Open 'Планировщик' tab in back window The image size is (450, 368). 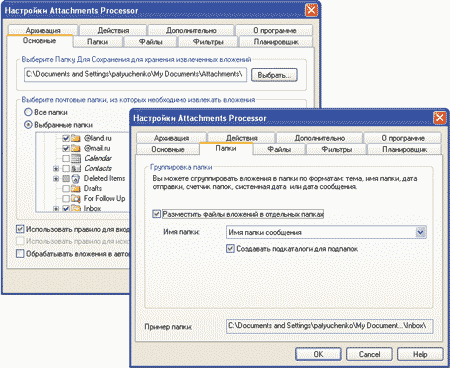pos(276,42)
